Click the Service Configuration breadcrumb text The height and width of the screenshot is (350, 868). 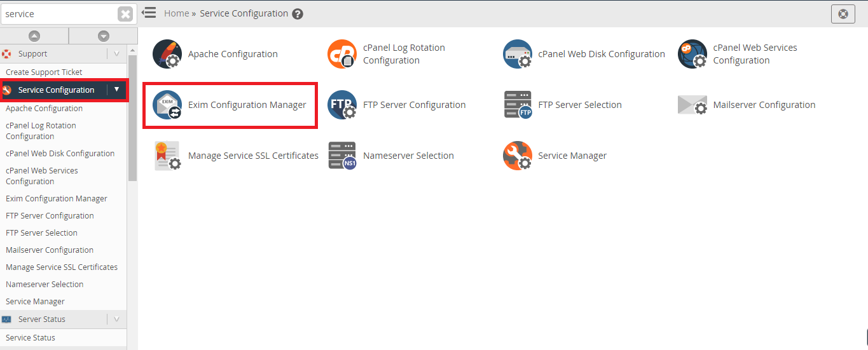click(x=244, y=13)
